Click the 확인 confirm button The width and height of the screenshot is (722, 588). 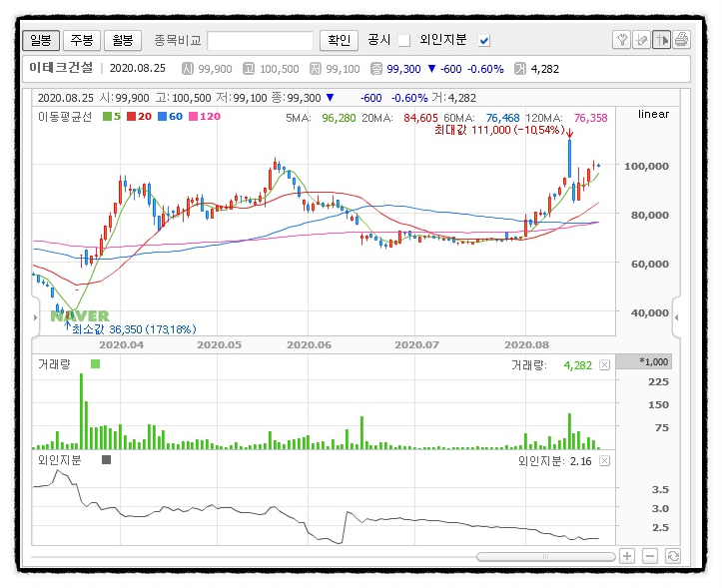click(339, 41)
